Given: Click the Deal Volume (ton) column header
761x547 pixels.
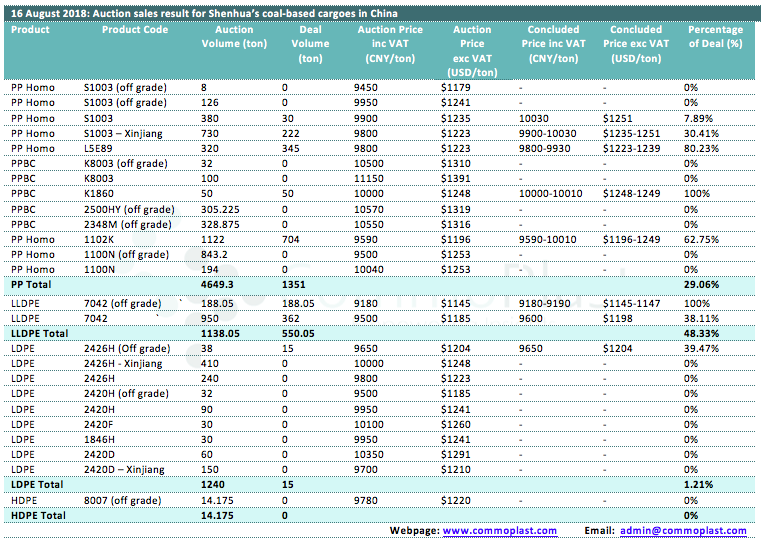Looking at the screenshot, I should point(310,44).
